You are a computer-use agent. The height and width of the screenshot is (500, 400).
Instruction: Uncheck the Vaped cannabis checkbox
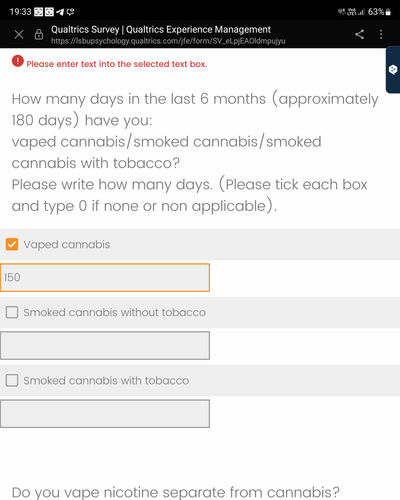click(12, 244)
